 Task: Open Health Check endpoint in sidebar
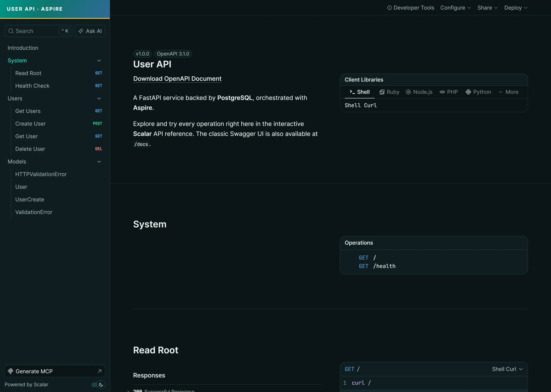[59, 86]
